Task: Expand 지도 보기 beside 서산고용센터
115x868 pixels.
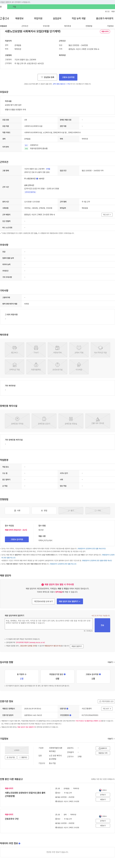Action: point(107,709)
